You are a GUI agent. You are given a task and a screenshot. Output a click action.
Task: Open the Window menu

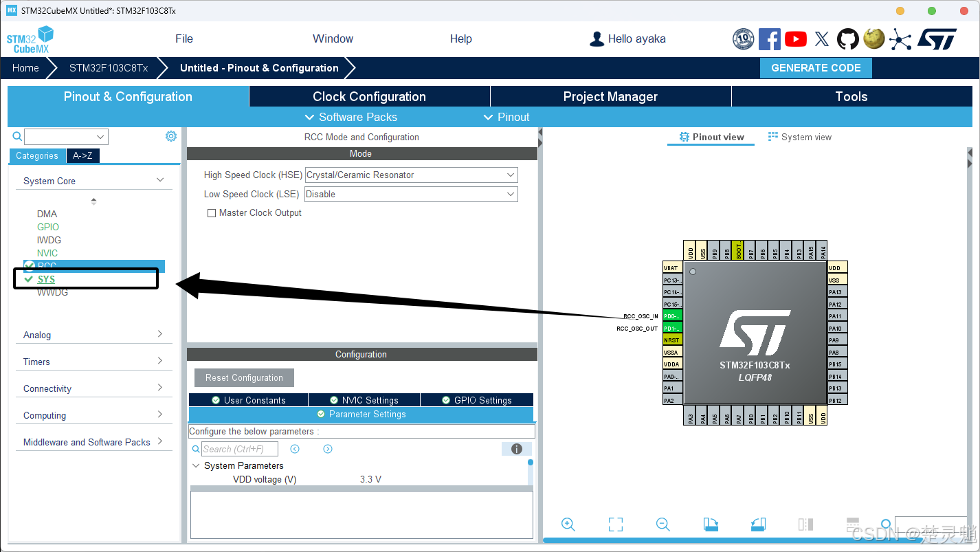(x=333, y=39)
